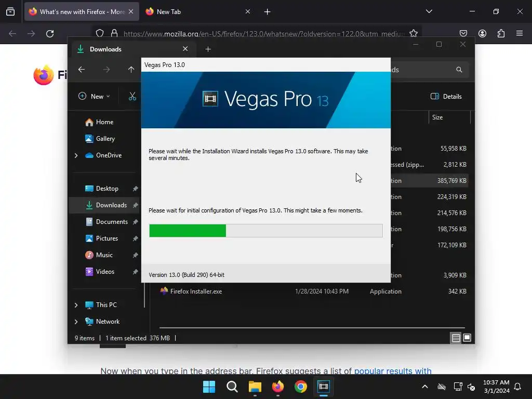Click the Cut scissors icon
The image size is (532, 399).
click(132, 96)
